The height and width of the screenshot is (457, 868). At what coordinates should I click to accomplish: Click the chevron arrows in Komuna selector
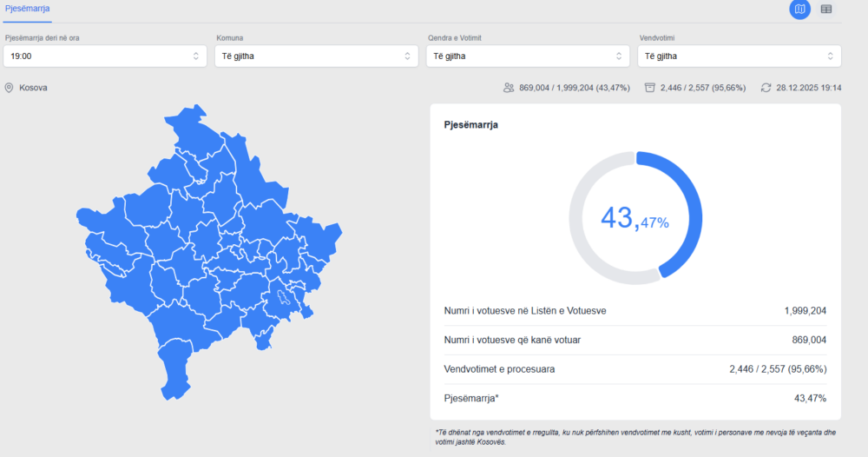coord(407,56)
